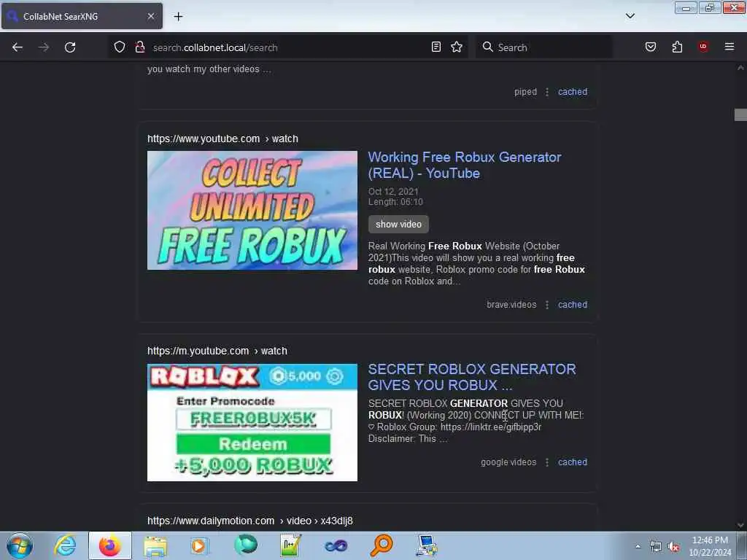
Task: Open Working Free Robux Generator result title
Action: (x=465, y=165)
